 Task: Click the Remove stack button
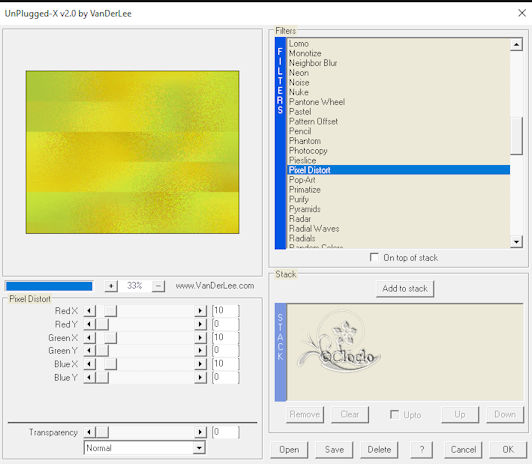pos(305,414)
